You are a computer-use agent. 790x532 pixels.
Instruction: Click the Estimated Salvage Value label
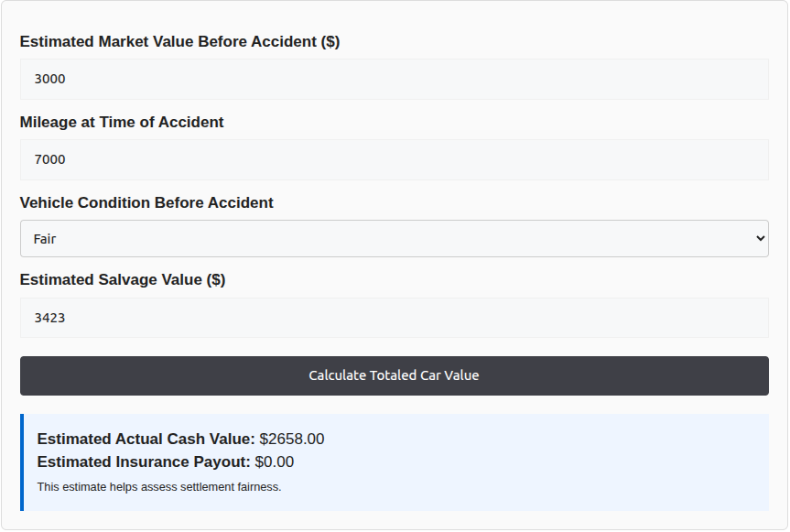pos(124,279)
